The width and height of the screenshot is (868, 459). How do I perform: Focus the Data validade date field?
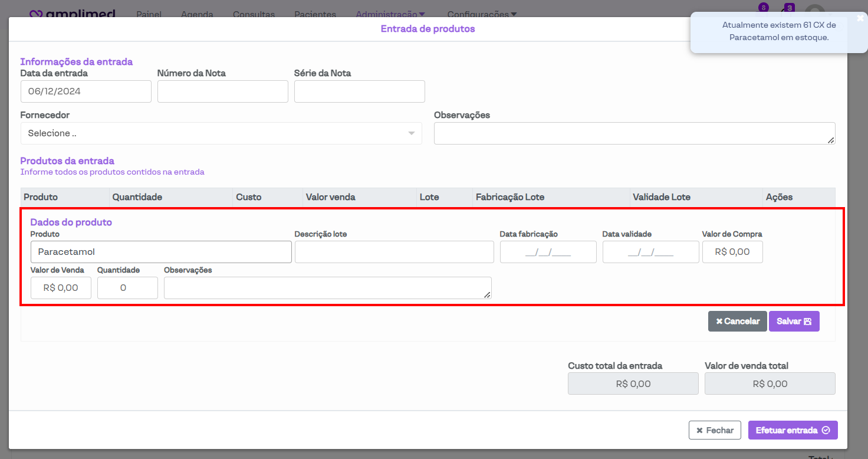[x=650, y=252]
